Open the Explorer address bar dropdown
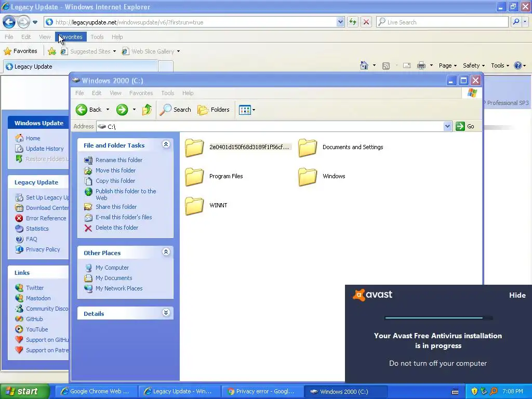Image resolution: width=532 pixels, height=399 pixels. pos(447,126)
